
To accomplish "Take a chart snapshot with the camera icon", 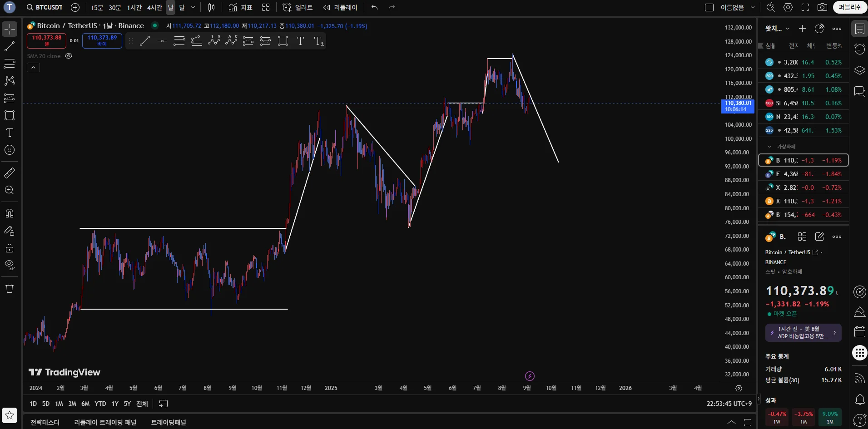I will click(822, 7).
